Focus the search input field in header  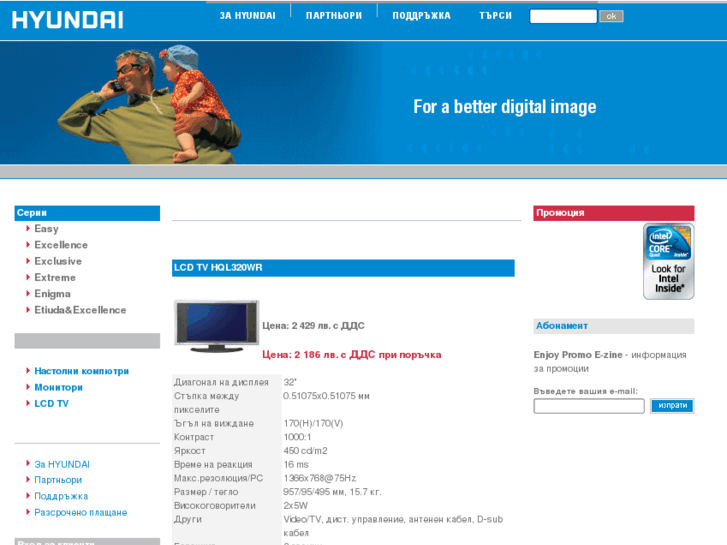pyautogui.click(x=563, y=16)
